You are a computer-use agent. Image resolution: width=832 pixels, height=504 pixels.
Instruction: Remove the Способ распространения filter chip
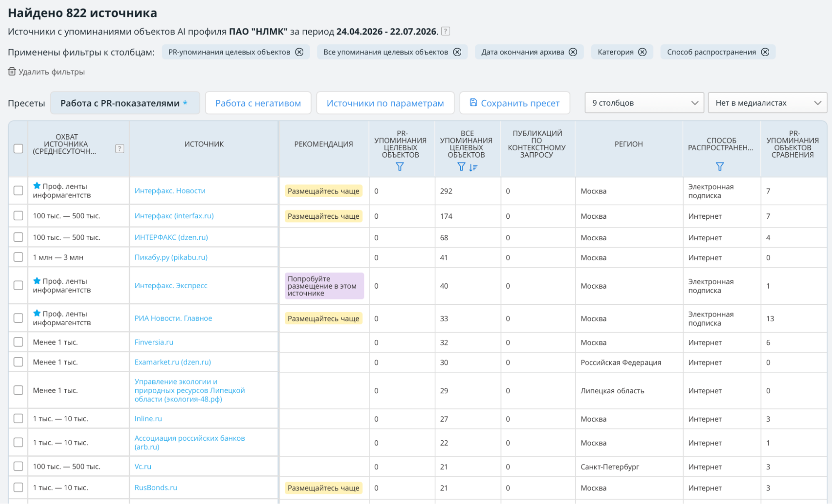pyautogui.click(x=765, y=52)
